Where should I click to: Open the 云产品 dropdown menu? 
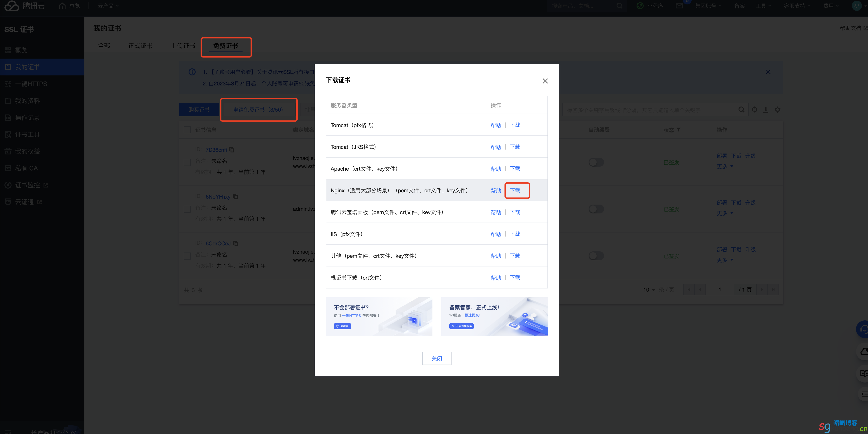click(108, 6)
